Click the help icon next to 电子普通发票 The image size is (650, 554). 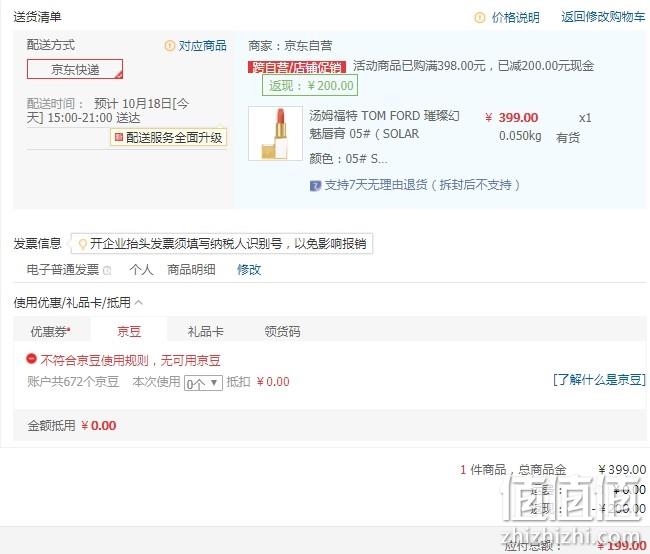(107, 270)
